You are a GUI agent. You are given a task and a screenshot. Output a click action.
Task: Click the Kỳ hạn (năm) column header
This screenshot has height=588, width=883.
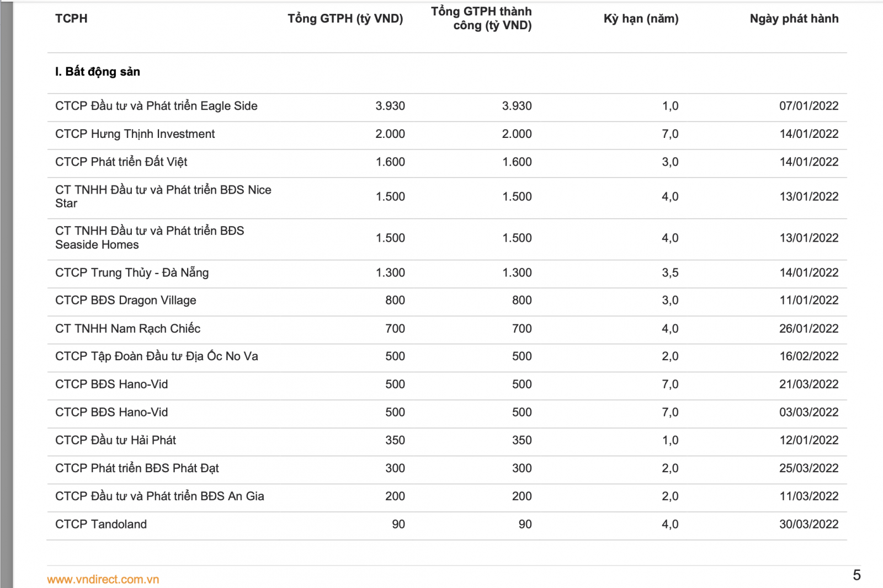click(x=641, y=18)
